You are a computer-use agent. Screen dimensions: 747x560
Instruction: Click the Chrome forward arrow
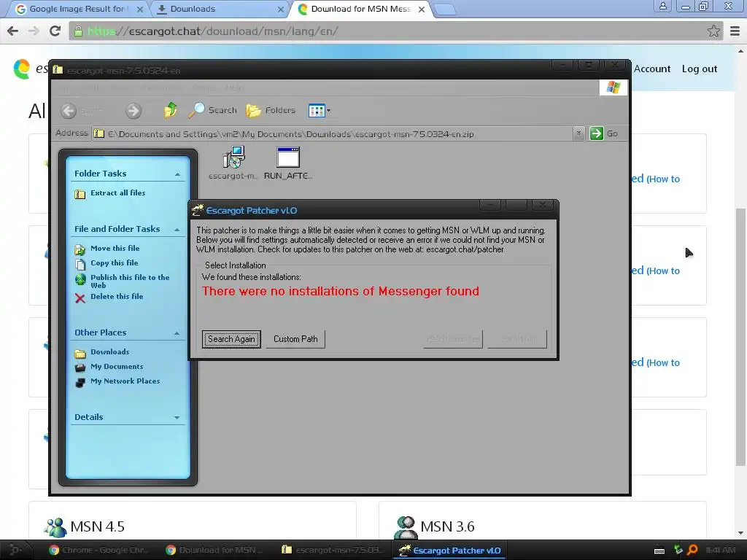[34, 31]
